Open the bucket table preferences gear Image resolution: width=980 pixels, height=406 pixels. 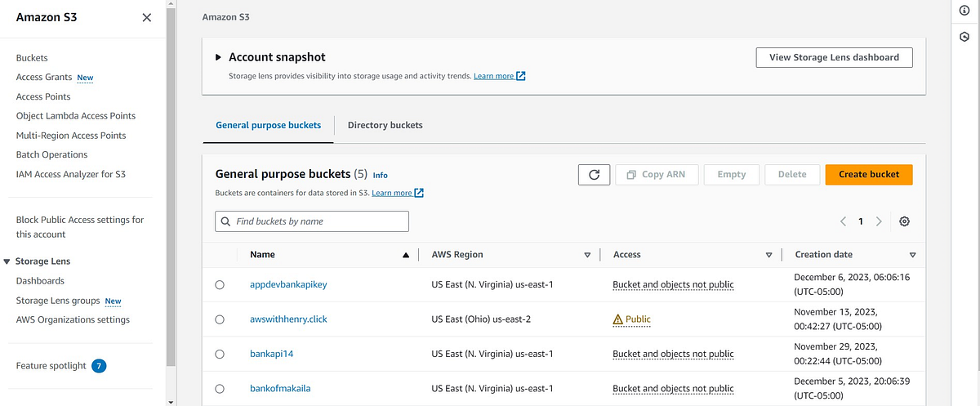tap(904, 221)
